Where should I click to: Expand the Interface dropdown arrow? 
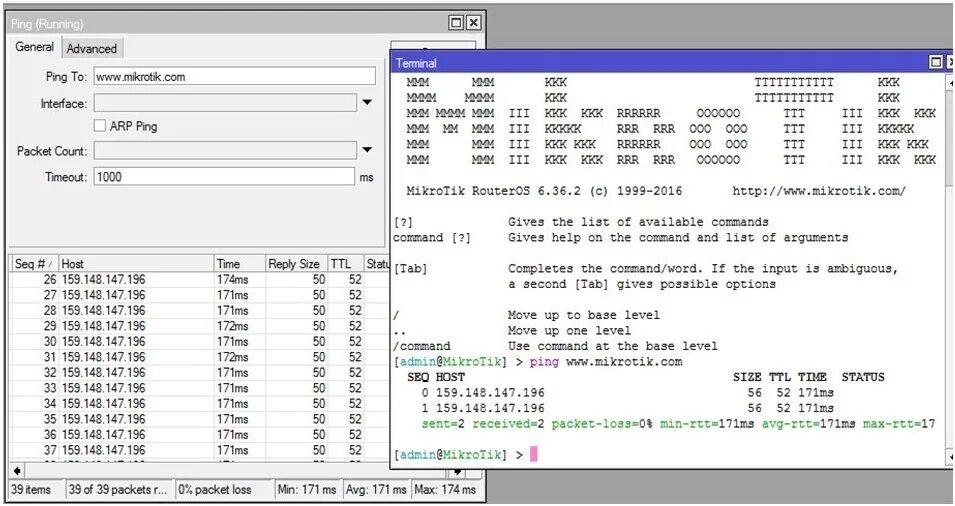[x=367, y=103]
